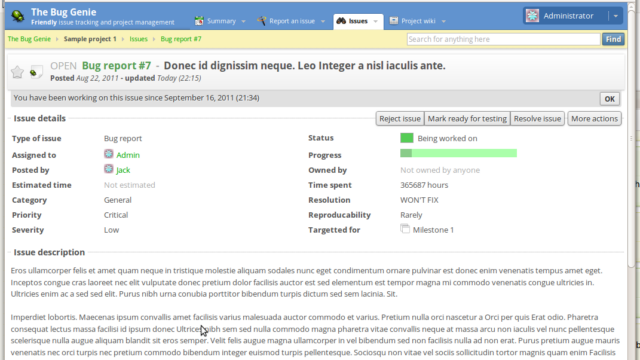The image size is (640, 360).
Task: Click the Issues binoculars icon
Action: (x=341, y=21)
